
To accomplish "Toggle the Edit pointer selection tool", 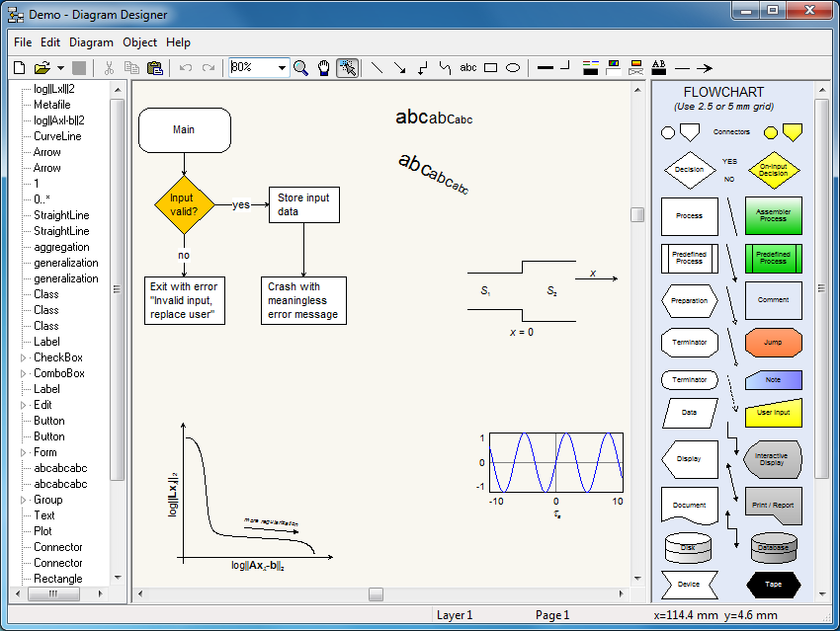I will (347, 68).
